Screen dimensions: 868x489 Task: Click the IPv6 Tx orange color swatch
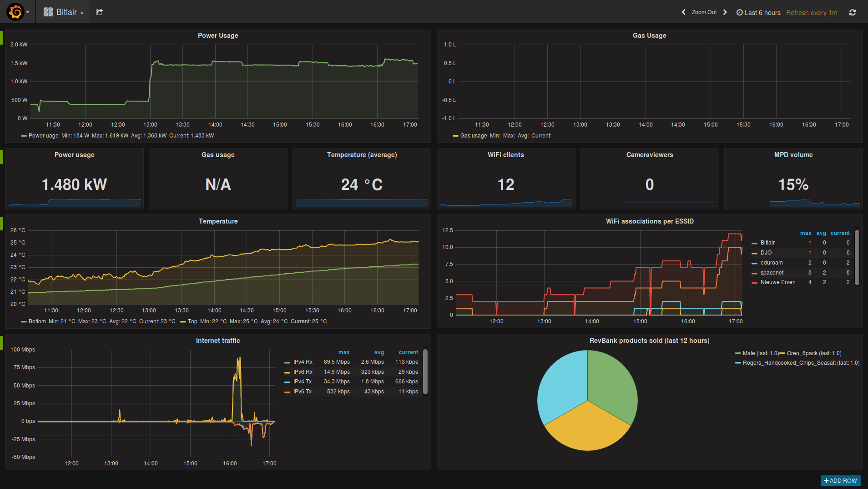tap(287, 392)
